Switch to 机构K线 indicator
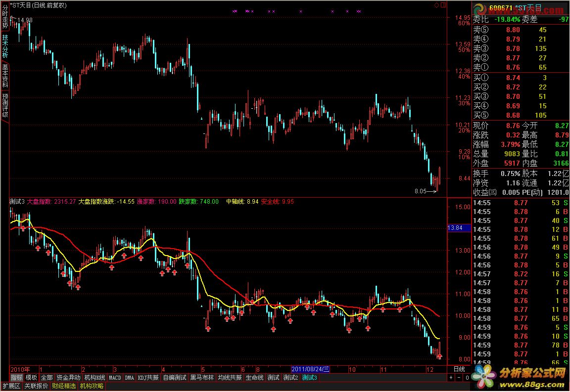 pos(95,378)
